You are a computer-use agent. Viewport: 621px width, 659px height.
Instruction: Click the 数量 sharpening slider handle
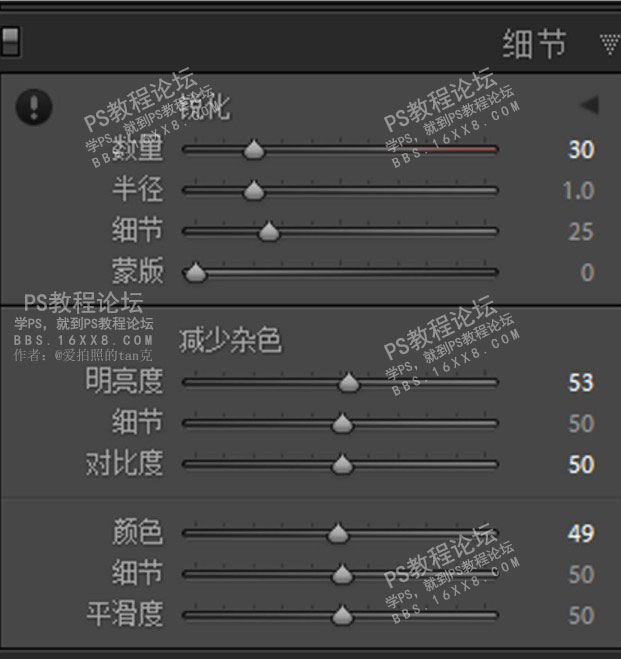click(x=254, y=149)
